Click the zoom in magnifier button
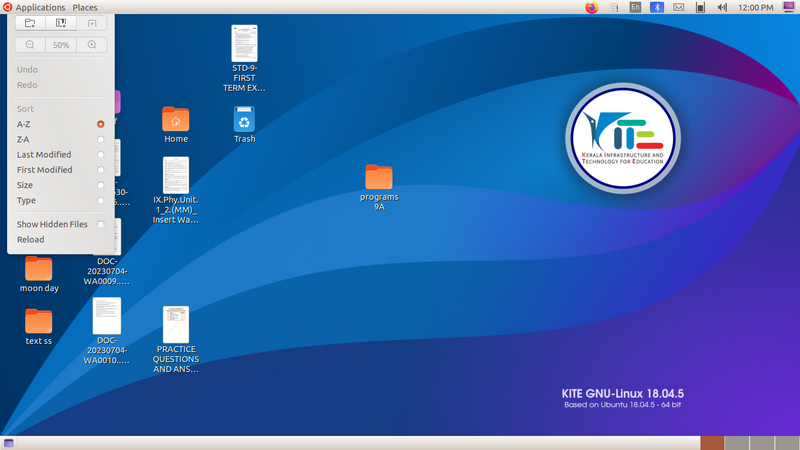This screenshot has height=450, width=800. click(92, 45)
